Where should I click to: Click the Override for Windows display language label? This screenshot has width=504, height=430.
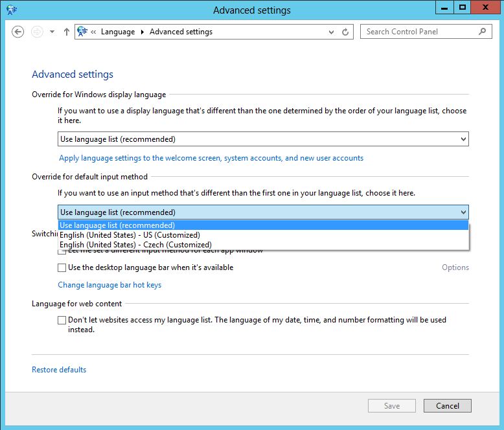[99, 95]
